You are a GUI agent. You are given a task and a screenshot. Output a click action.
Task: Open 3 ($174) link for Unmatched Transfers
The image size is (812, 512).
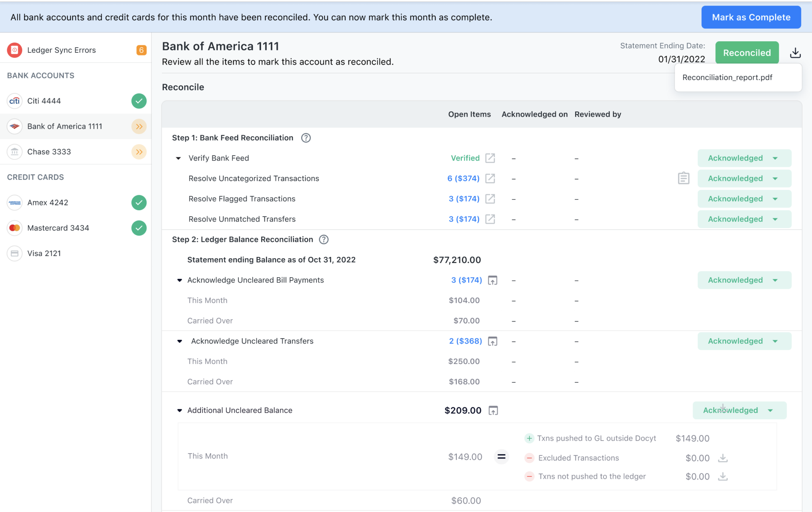[x=464, y=219]
